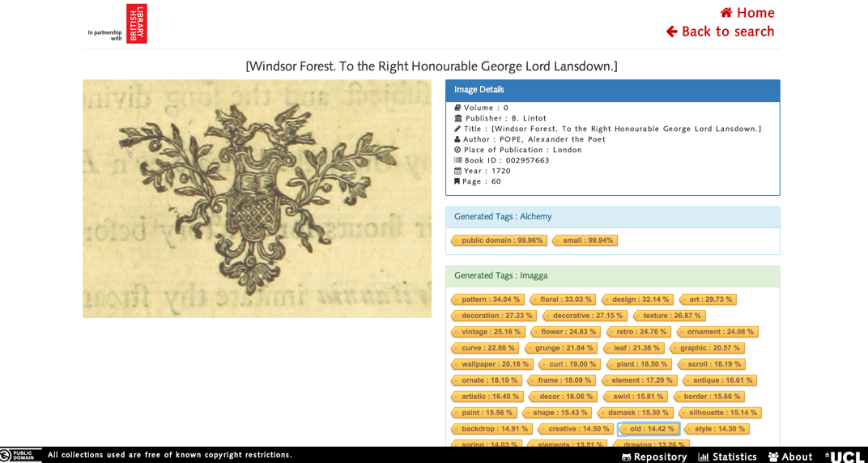Image resolution: width=868 pixels, height=463 pixels.
Task: Click the 'public domain : 99.96%' tag
Action: (x=500, y=240)
